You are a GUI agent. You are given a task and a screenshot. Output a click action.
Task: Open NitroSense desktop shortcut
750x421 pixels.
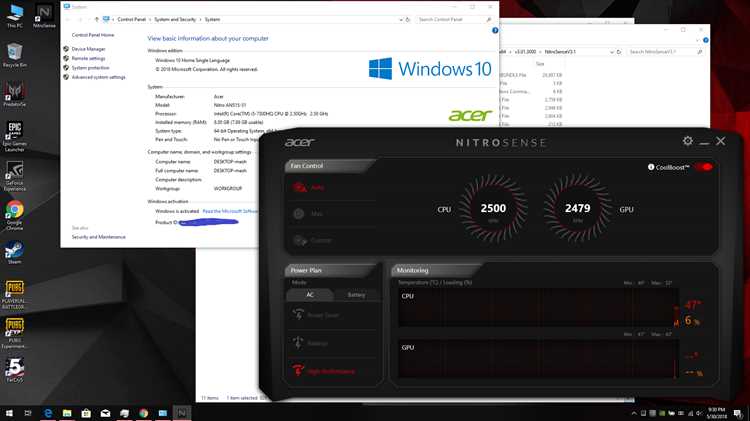click(x=44, y=16)
